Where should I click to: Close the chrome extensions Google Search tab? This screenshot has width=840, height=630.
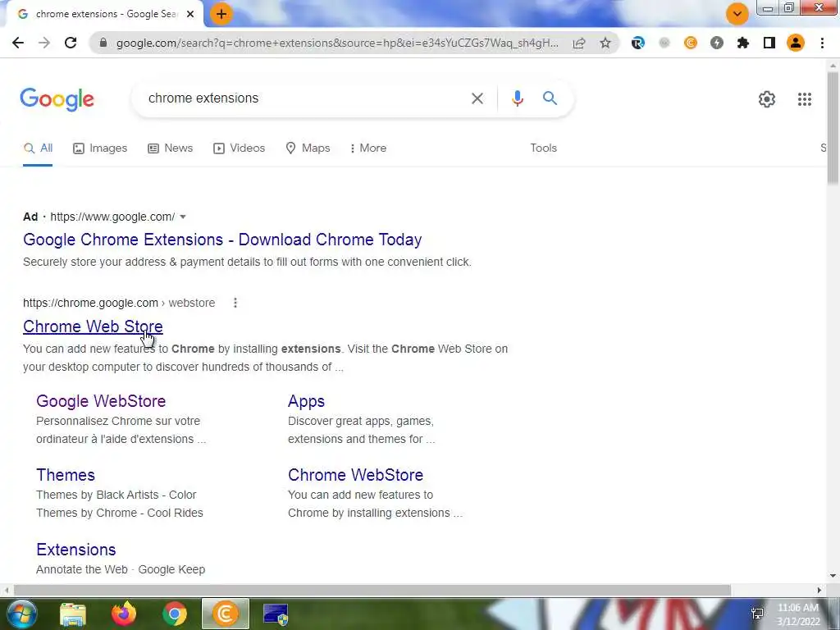[190, 14]
